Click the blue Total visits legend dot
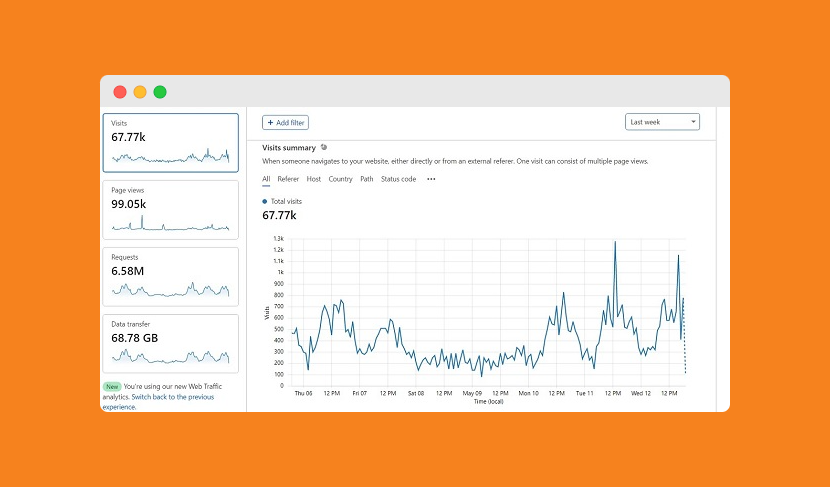This screenshot has height=487, width=830. [265, 202]
